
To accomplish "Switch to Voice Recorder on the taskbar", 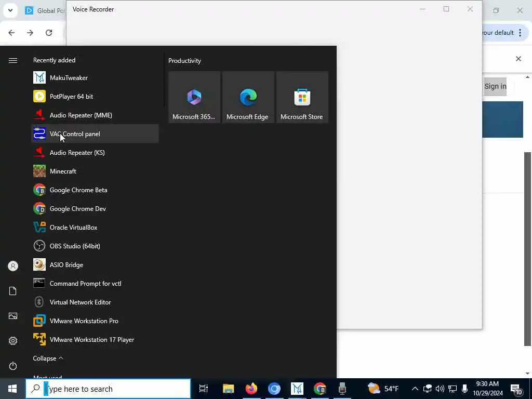I will tap(342, 389).
